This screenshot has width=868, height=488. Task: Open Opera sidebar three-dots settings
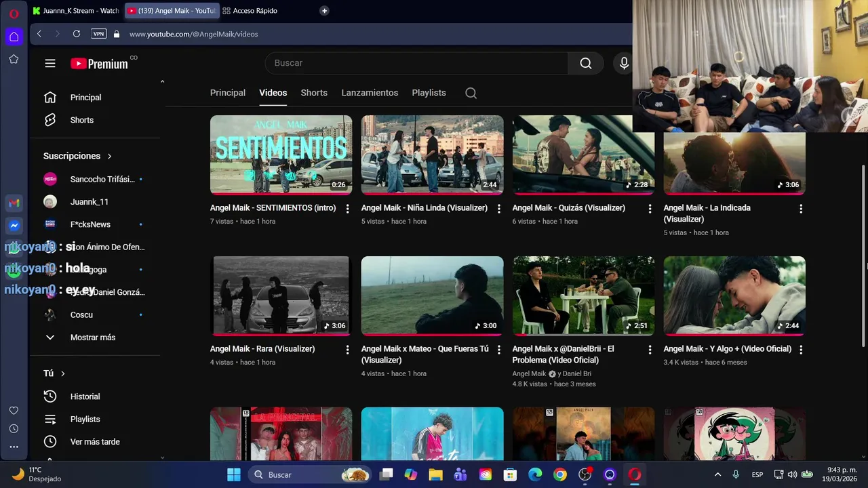coord(14,447)
